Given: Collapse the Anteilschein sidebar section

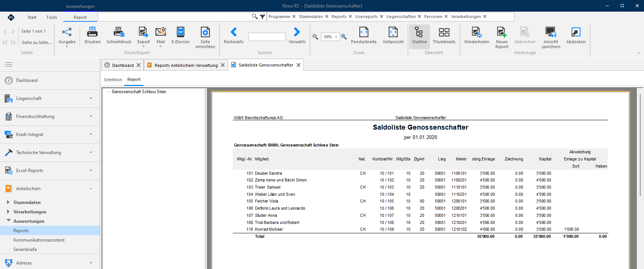Looking at the screenshot, I should 50,189.
